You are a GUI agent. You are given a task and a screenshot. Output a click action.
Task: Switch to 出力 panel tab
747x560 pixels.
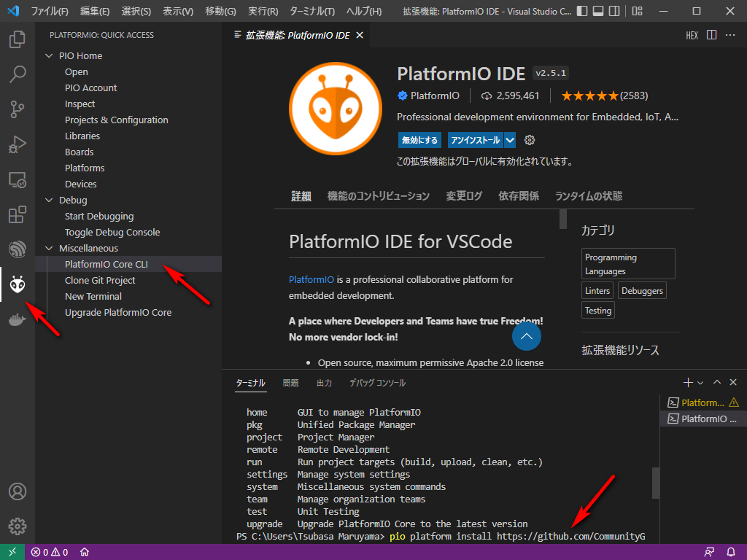click(324, 383)
